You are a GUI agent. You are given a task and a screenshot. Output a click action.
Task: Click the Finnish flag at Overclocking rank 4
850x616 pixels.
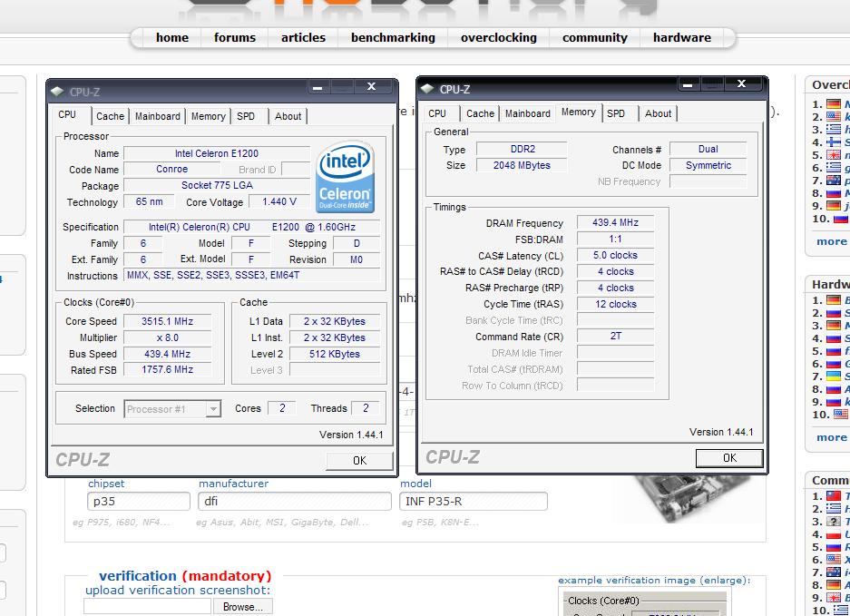(x=833, y=142)
